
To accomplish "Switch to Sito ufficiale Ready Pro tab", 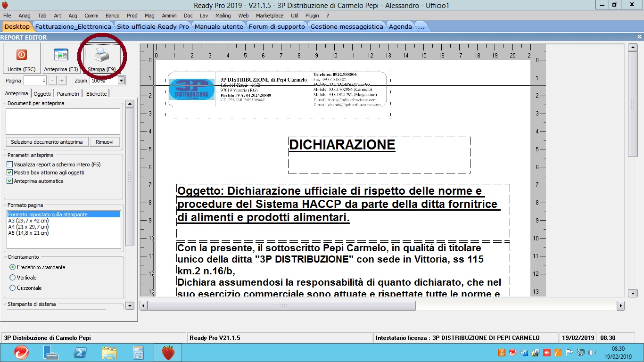I will (x=153, y=26).
